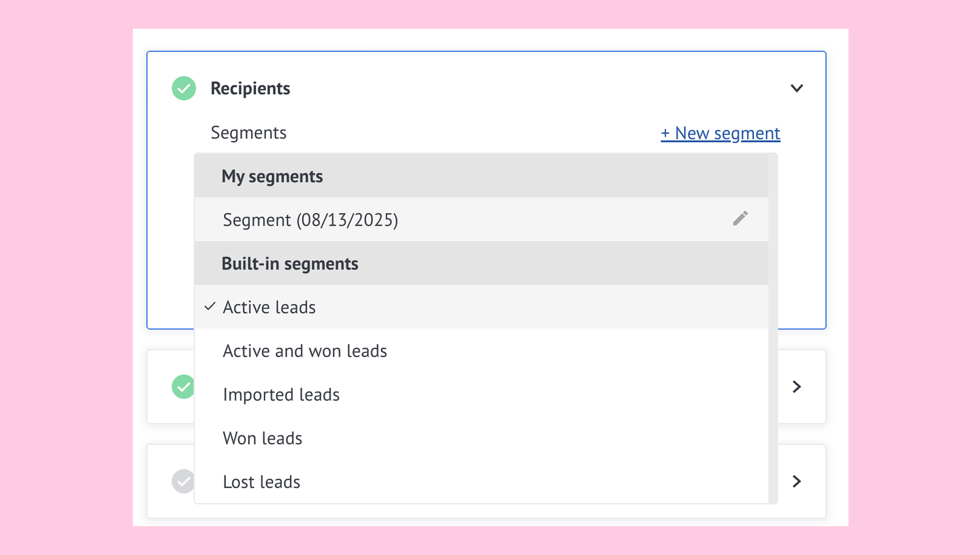Click the Built-in segments group header

(x=290, y=264)
